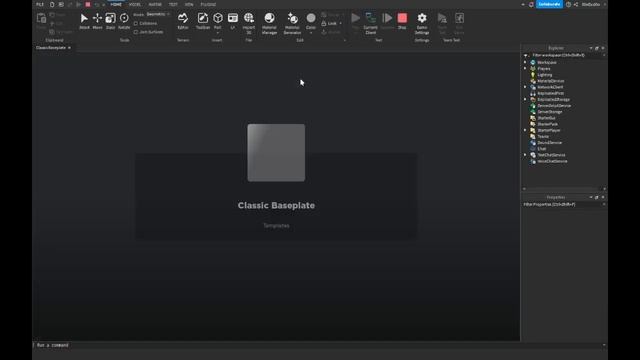Viewport: 640px width, 360px height.
Task: Select StarterGui in Explorer
Action: [546, 118]
